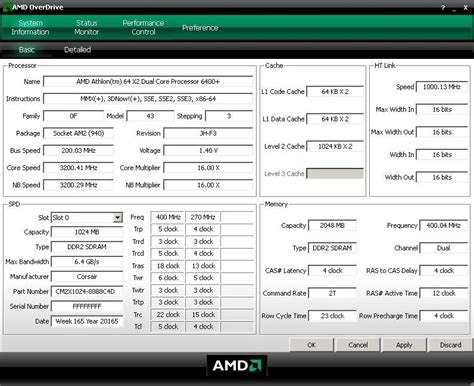Click the SPD Capacity value 1024 MB

pyautogui.click(x=87, y=232)
